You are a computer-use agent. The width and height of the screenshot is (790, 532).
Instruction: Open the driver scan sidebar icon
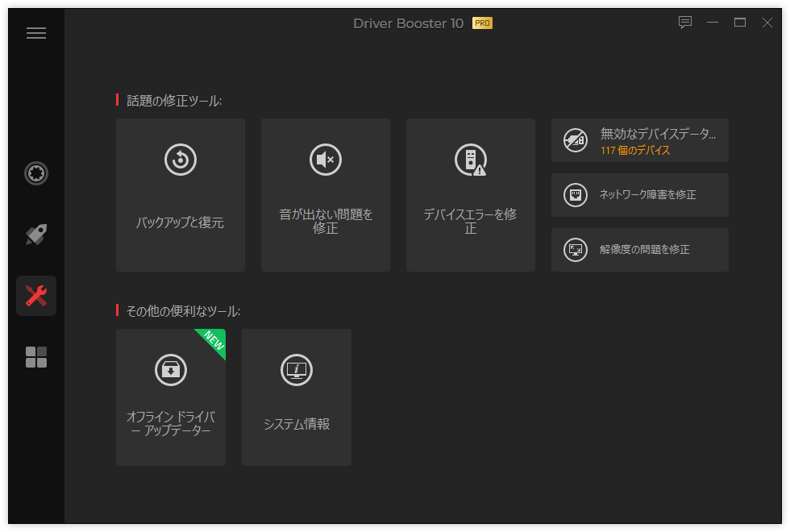(x=36, y=173)
